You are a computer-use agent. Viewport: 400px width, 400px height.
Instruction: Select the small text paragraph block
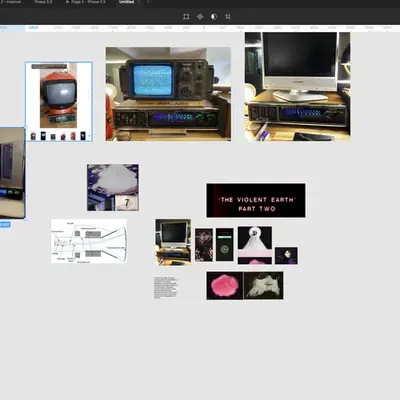pos(166,287)
